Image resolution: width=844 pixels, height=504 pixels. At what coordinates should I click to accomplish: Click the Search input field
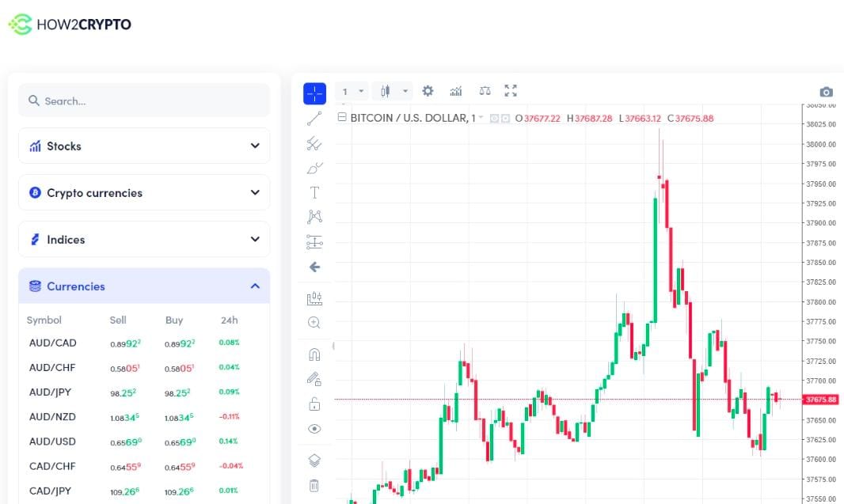(144, 100)
